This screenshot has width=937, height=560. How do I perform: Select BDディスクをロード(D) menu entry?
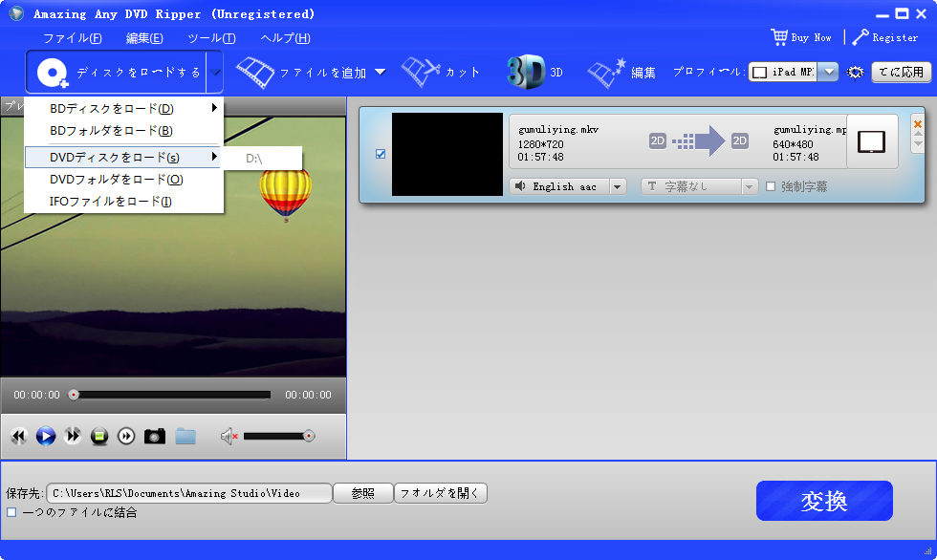[x=123, y=109]
